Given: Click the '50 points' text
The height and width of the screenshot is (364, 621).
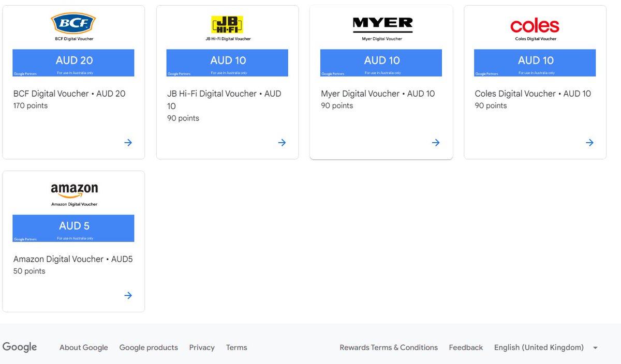Looking at the screenshot, I should (29, 271).
